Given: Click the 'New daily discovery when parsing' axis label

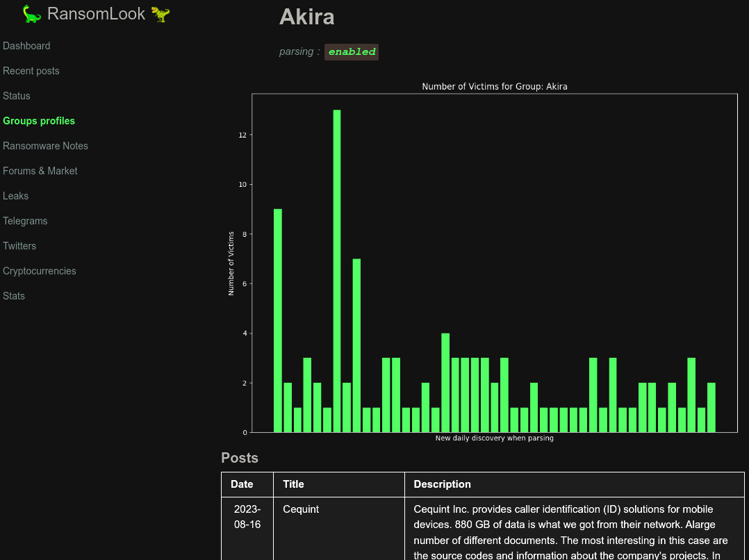Looking at the screenshot, I should point(495,438).
